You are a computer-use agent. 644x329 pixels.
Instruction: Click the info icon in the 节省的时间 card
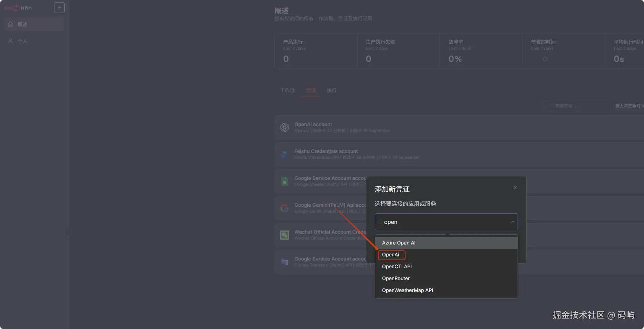point(545,59)
